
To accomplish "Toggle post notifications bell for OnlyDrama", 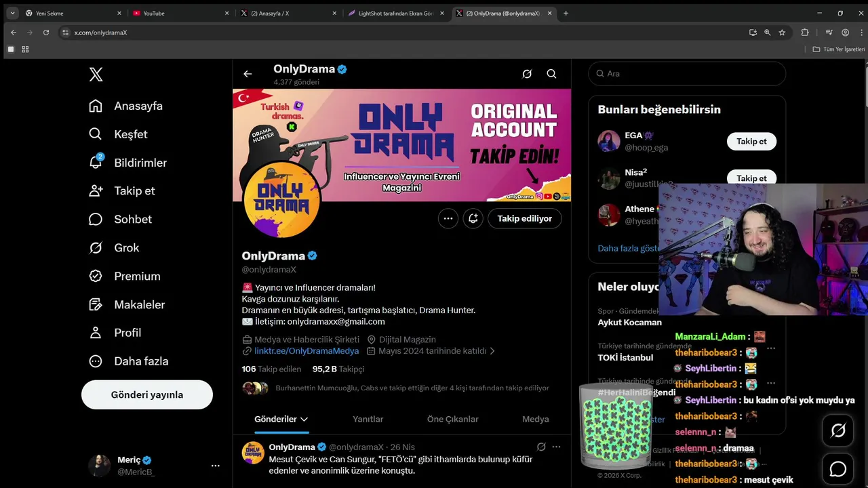I will pyautogui.click(x=473, y=218).
